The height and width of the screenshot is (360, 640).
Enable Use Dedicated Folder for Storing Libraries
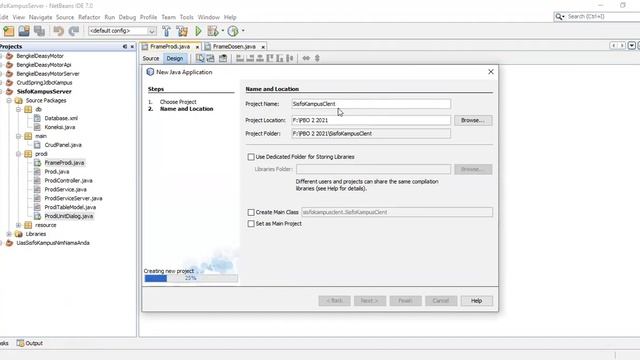click(251, 157)
